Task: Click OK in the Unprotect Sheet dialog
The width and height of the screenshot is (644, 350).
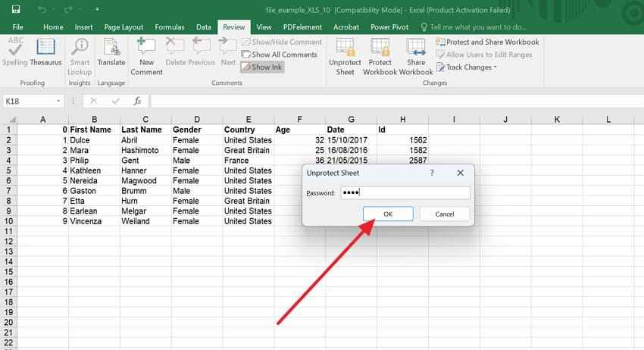Action: pyautogui.click(x=388, y=214)
